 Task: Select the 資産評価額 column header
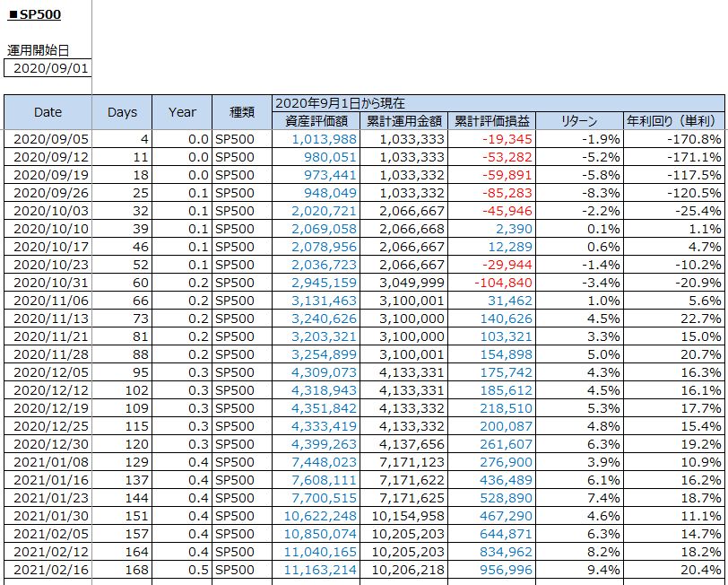tap(316, 121)
